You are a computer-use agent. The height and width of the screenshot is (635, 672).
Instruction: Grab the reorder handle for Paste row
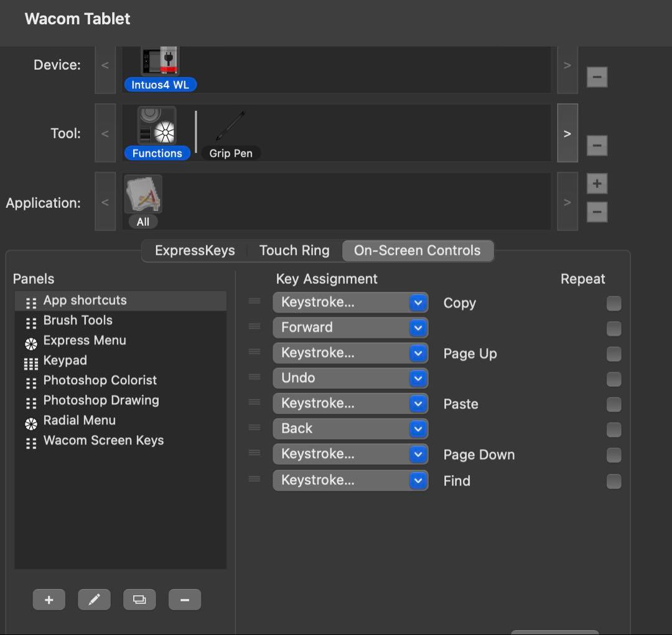coord(254,402)
